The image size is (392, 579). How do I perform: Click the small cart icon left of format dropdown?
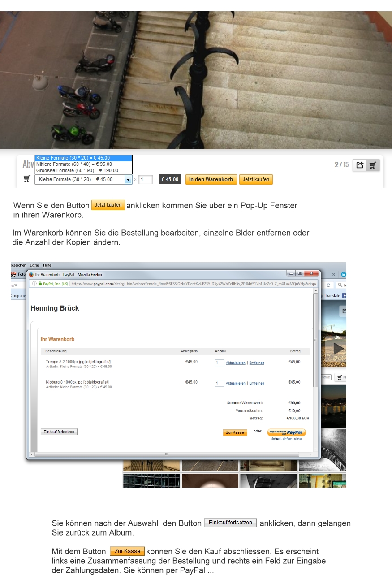click(x=27, y=179)
